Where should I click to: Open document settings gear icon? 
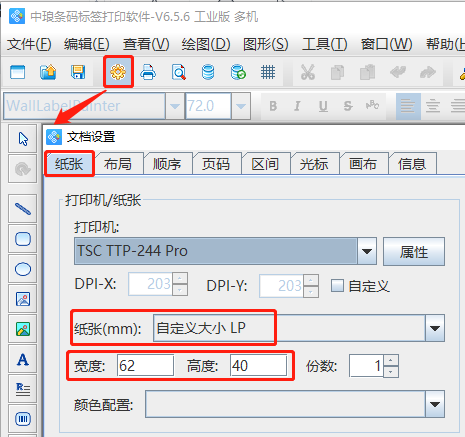click(x=118, y=72)
